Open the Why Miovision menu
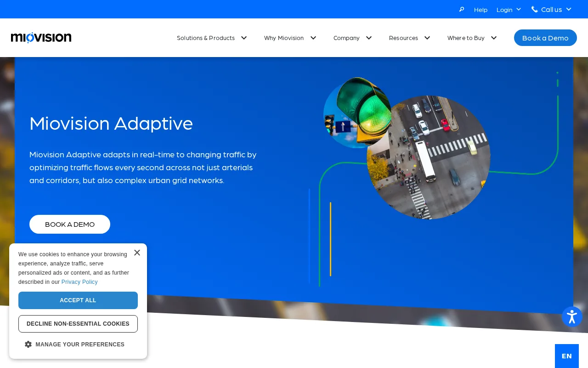Screen dimensions: 588x368 click(284, 38)
